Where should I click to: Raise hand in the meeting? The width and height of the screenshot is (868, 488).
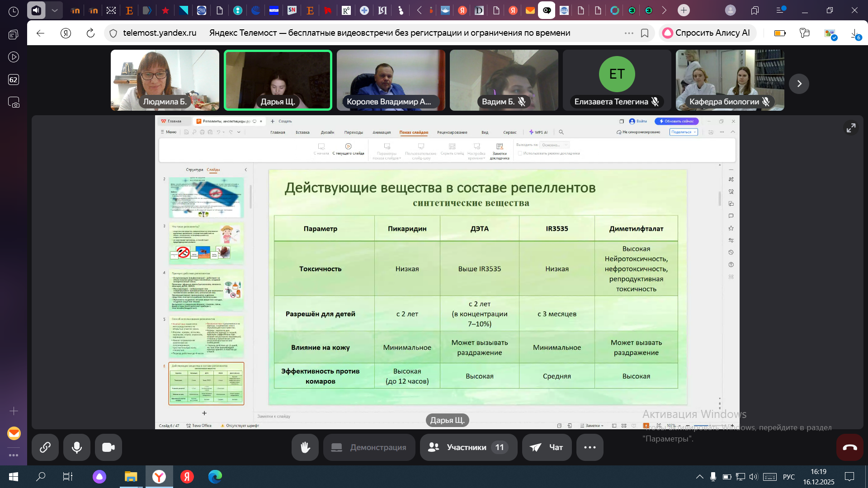pos(305,447)
